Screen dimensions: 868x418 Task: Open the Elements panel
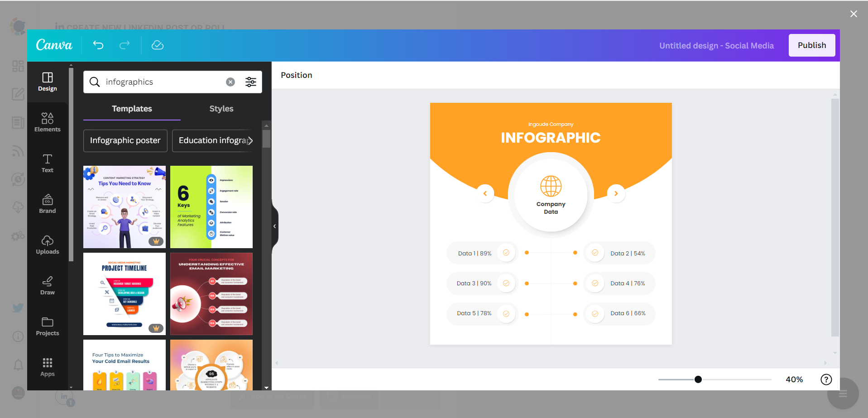[47, 121]
